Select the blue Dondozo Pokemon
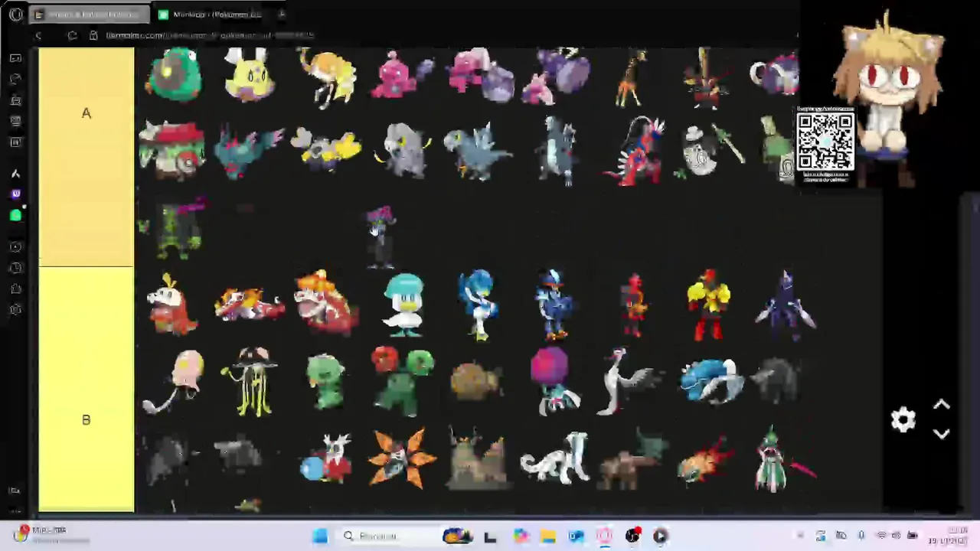 click(710, 381)
